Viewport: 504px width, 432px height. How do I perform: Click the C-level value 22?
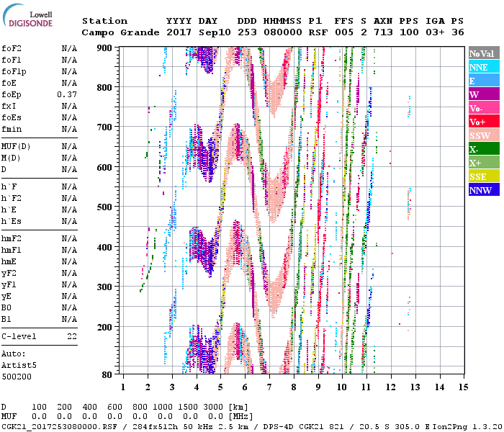pyautogui.click(x=72, y=336)
